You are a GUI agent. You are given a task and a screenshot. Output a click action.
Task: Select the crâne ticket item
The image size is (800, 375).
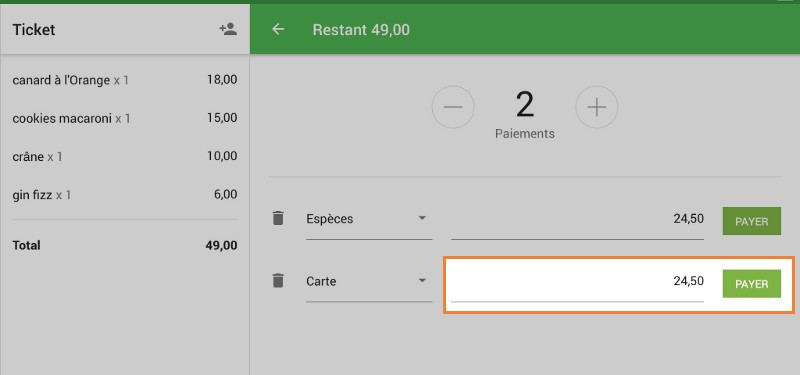click(125, 157)
